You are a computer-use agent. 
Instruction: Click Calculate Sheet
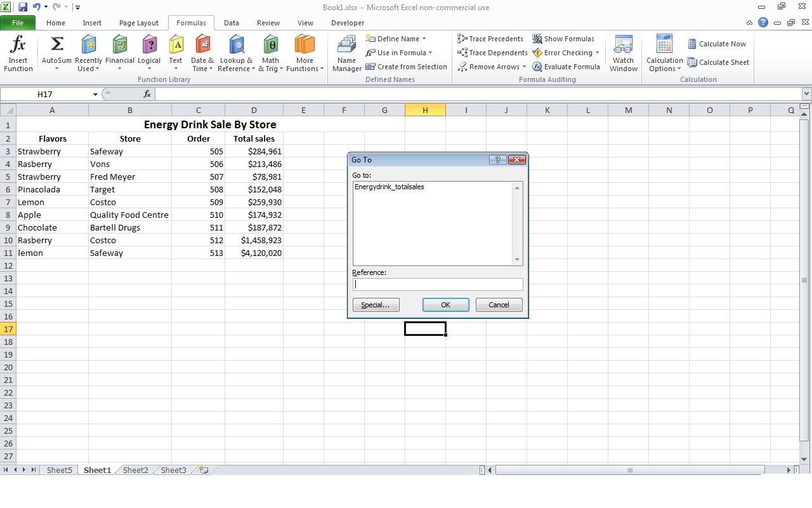pos(719,62)
